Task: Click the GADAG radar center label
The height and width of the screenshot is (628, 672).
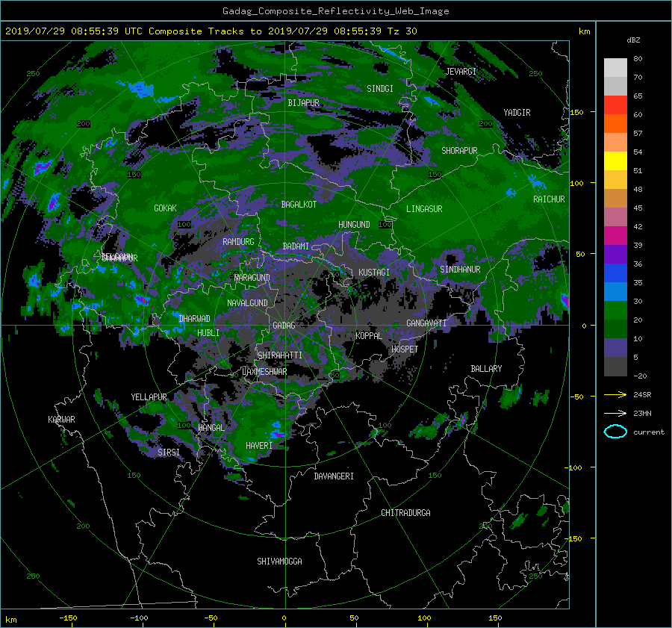Action: [x=284, y=326]
